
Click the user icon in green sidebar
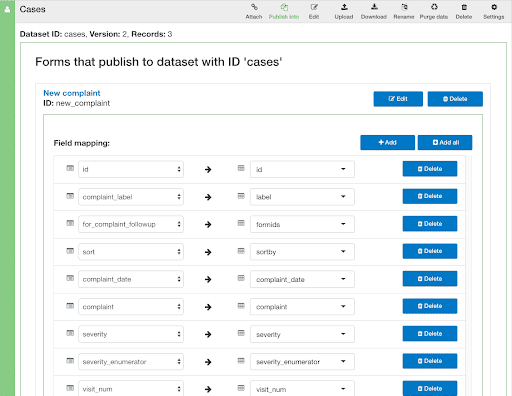7,9
